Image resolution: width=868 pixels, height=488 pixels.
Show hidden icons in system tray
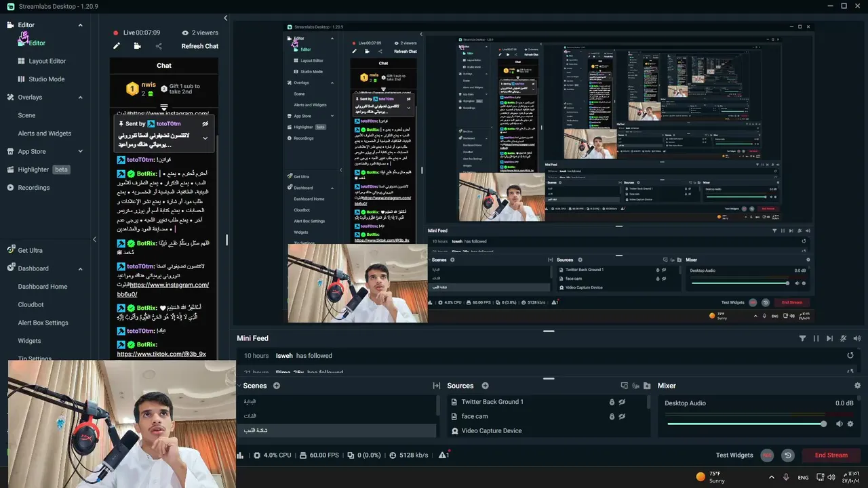click(772, 477)
